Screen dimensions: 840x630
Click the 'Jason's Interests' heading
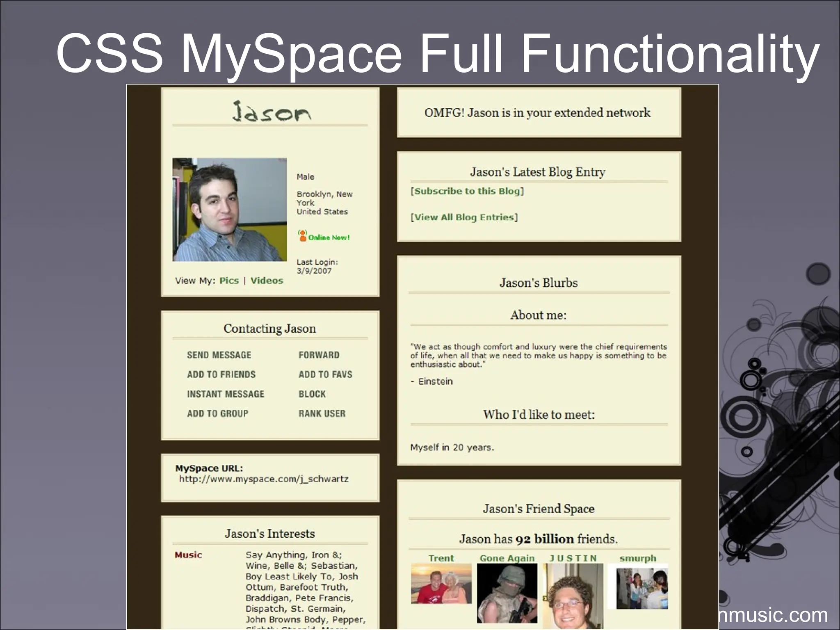click(x=269, y=534)
